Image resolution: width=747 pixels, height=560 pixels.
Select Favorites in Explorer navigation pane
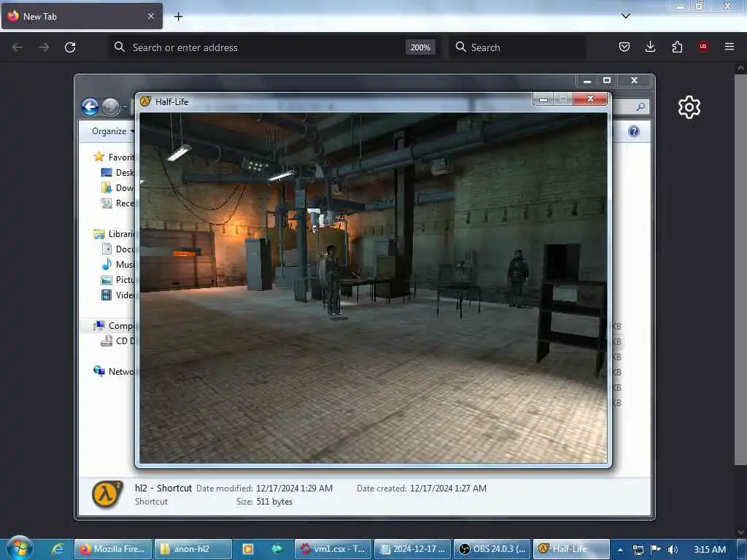pos(115,157)
